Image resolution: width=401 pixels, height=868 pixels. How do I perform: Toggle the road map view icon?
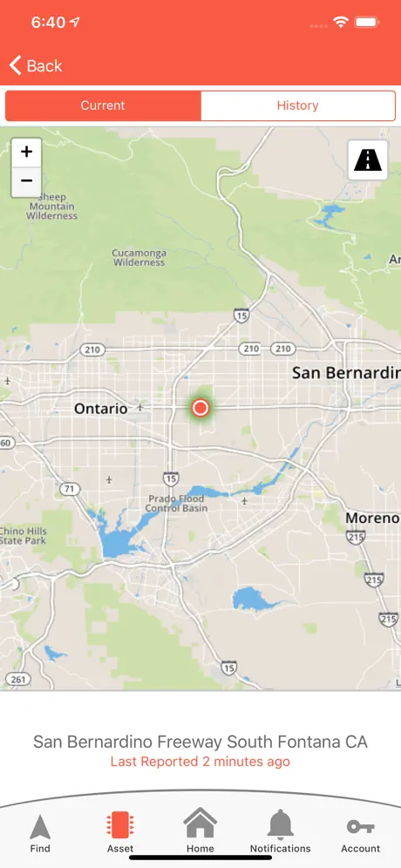pyautogui.click(x=368, y=160)
